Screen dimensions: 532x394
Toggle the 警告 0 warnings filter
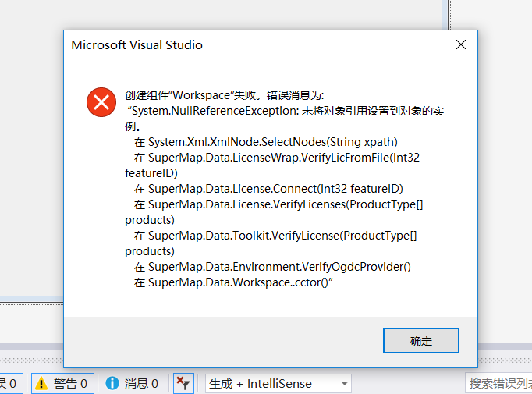[62, 384]
